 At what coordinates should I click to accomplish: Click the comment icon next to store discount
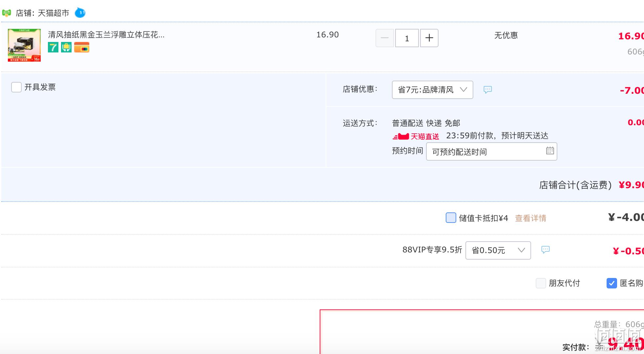[488, 89]
